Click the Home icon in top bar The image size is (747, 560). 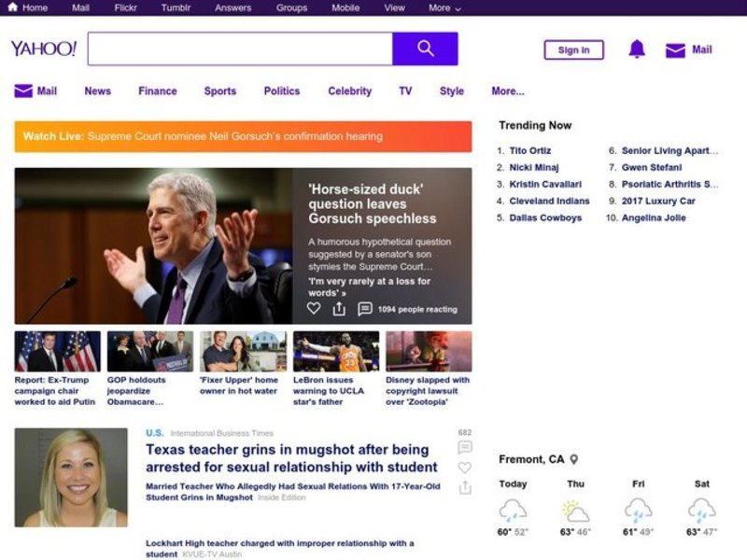point(13,7)
